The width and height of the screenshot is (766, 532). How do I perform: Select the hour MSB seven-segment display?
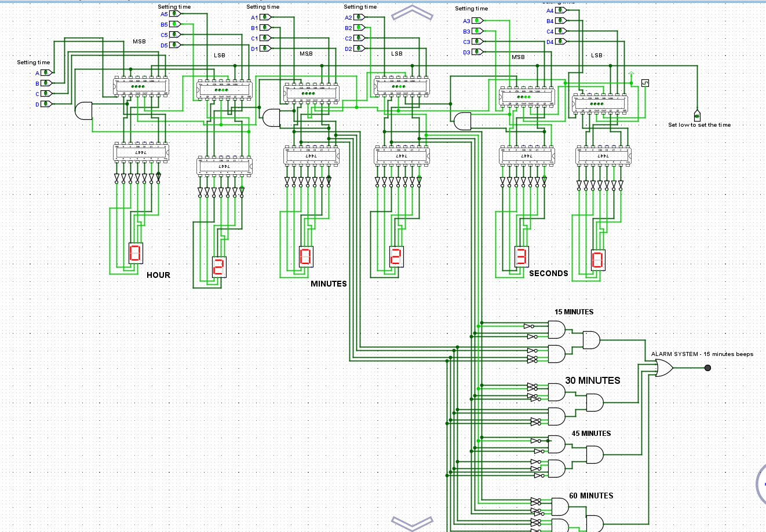click(135, 253)
